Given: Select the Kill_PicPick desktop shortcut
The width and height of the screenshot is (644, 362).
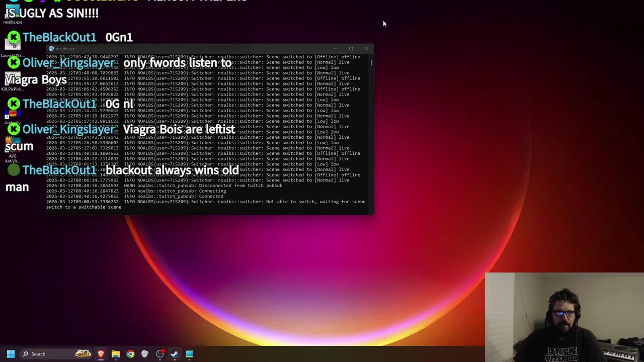Looking at the screenshot, I should point(13,82).
